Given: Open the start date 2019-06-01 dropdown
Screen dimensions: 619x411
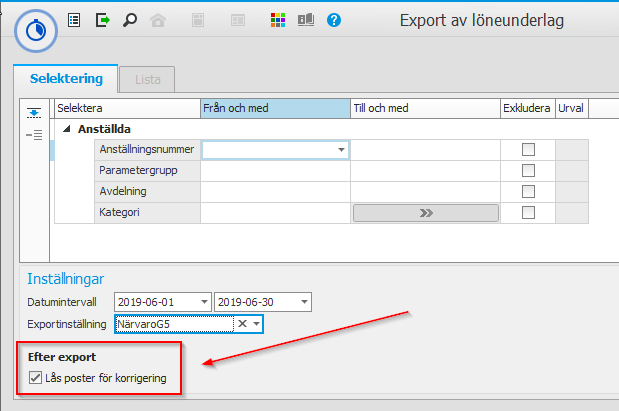Looking at the screenshot, I should click(204, 302).
